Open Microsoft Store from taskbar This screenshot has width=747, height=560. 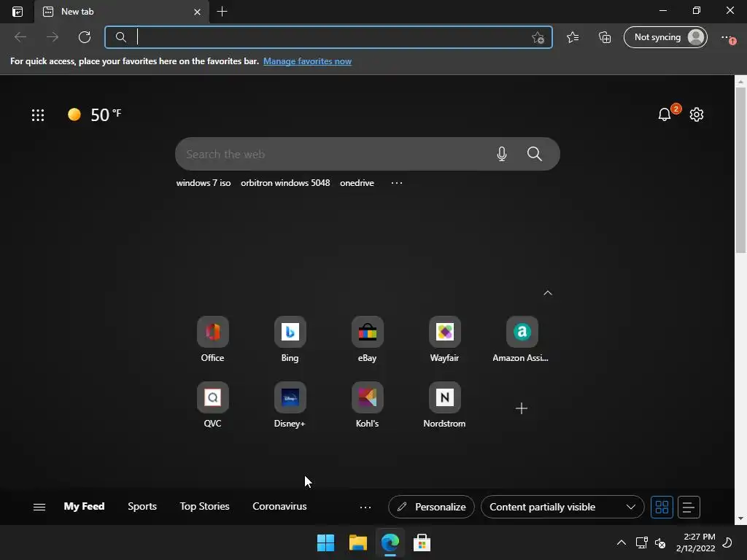(422, 542)
